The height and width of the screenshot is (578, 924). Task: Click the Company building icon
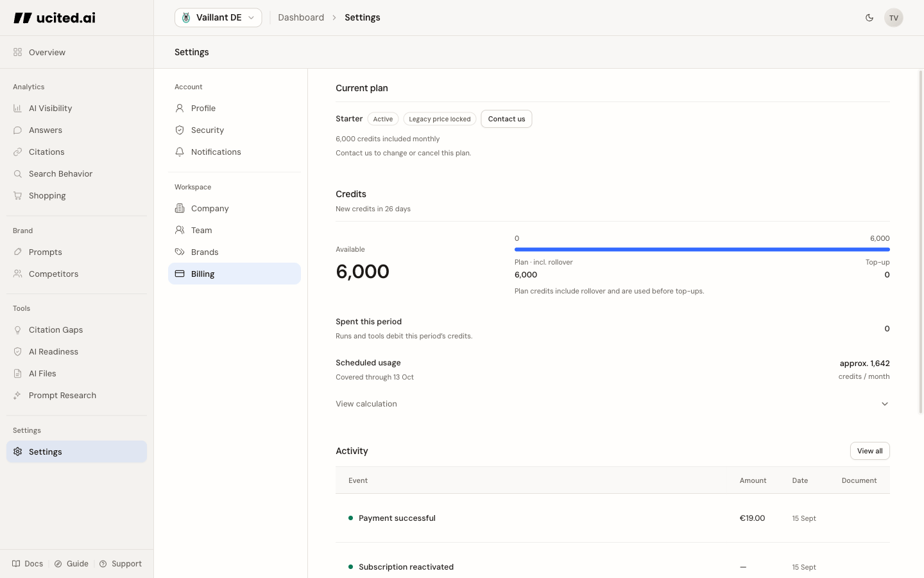(180, 208)
